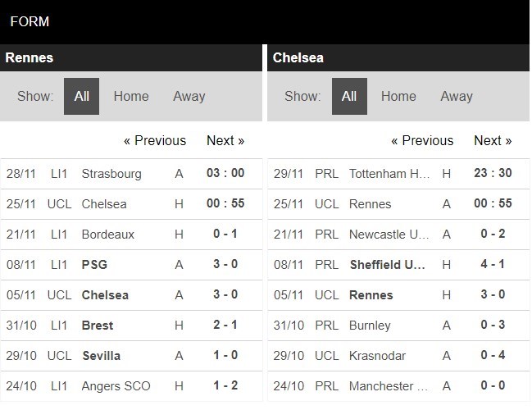Open the Bordeaux 0-1 result

(225, 235)
